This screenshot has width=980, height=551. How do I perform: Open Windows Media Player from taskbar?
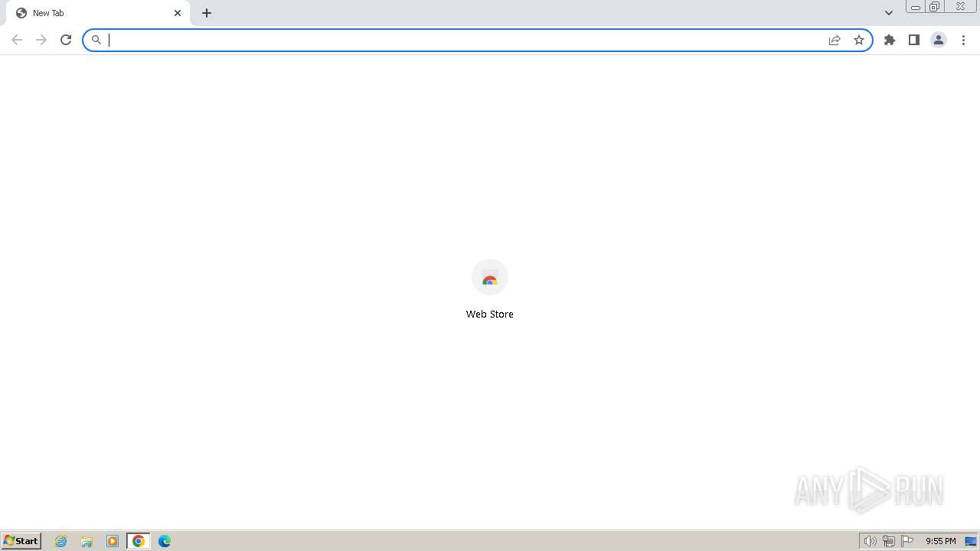pyautogui.click(x=113, y=541)
